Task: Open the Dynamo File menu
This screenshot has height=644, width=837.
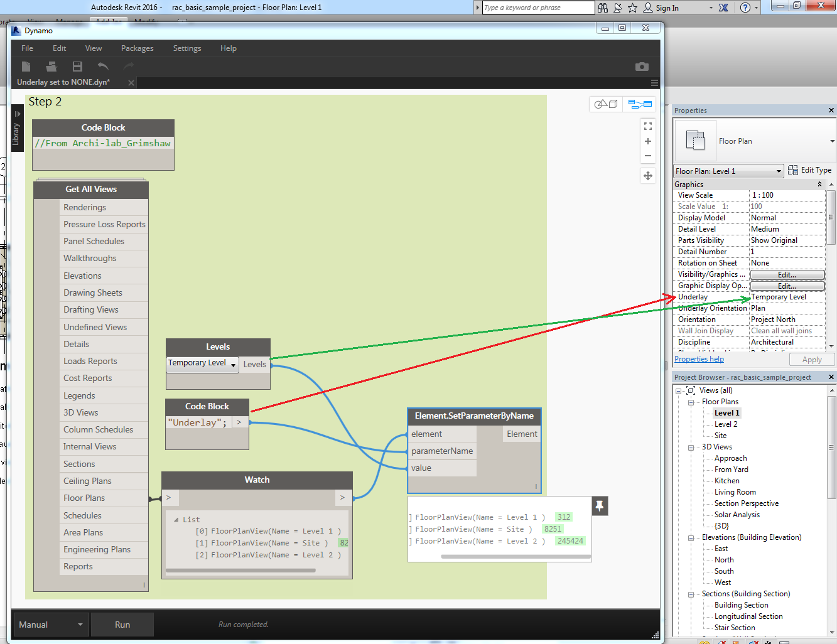Action: [28, 48]
